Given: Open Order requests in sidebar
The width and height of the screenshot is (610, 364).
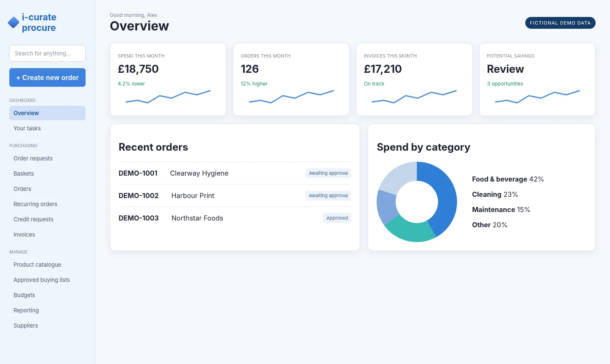Looking at the screenshot, I should (47, 158).
